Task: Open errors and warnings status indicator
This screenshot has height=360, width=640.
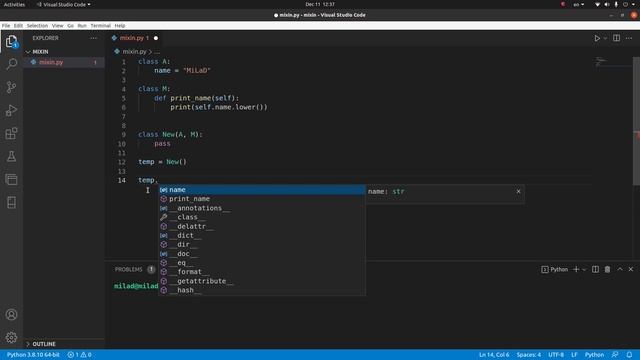Action: point(80,355)
